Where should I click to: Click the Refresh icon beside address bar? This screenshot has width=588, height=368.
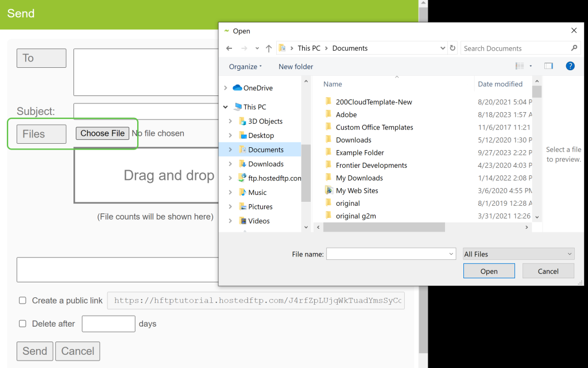click(452, 48)
